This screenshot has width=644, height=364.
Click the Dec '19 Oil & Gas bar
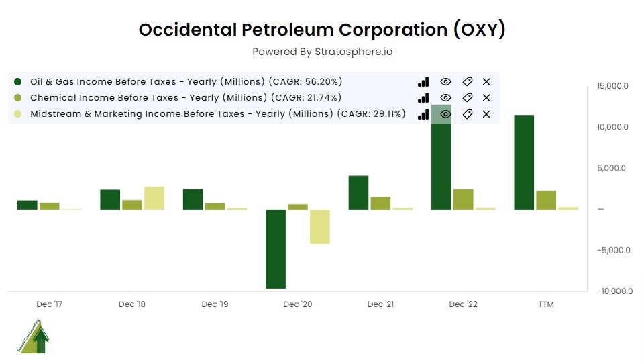click(193, 199)
